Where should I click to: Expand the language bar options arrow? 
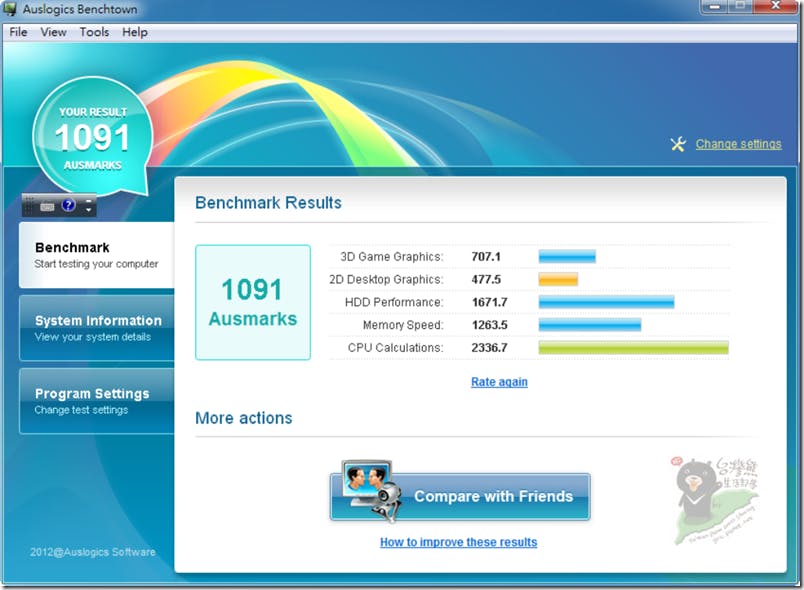click(89, 210)
